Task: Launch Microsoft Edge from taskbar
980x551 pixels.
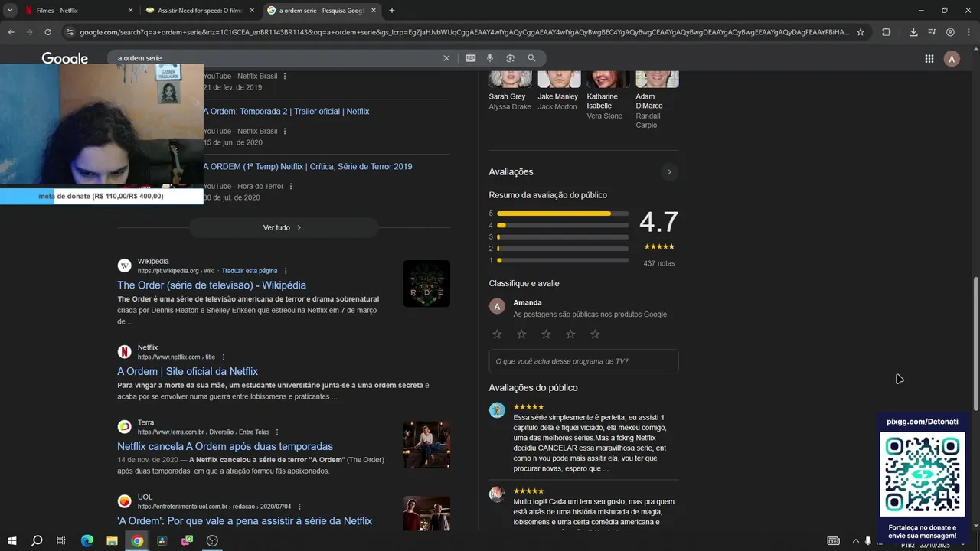Action: pos(87,540)
